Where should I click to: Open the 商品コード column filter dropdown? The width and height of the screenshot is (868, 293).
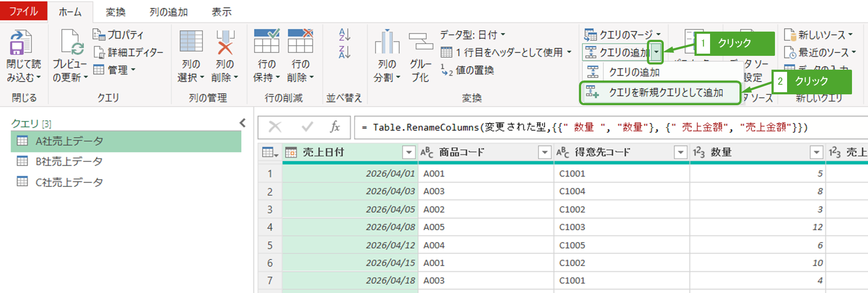(x=544, y=152)
